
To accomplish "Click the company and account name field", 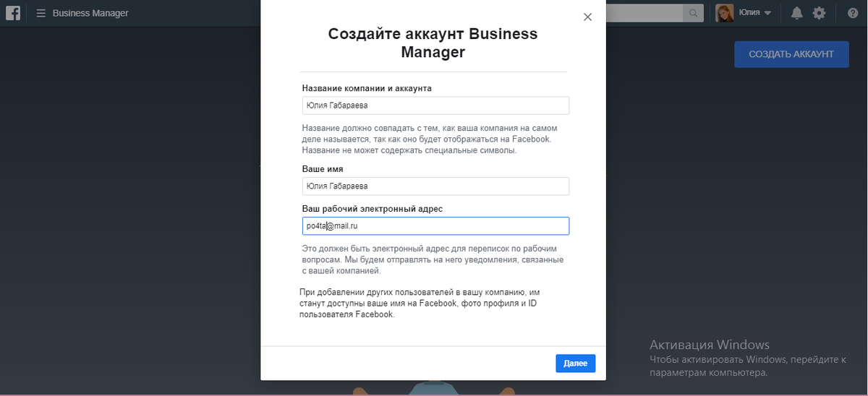I will click(x=435, y=106).
